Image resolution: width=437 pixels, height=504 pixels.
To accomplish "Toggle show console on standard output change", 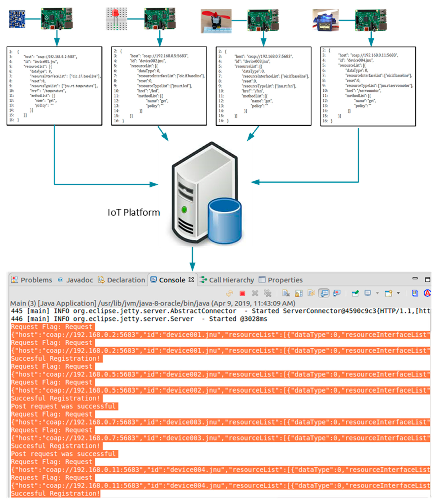I will 324,293.
